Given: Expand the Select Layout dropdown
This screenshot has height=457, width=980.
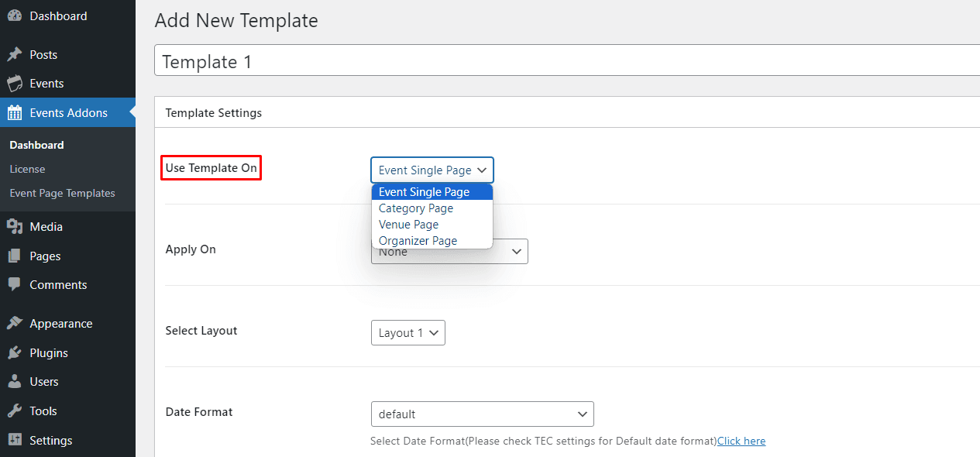Looking at the screenshot, I should [407, 333].
